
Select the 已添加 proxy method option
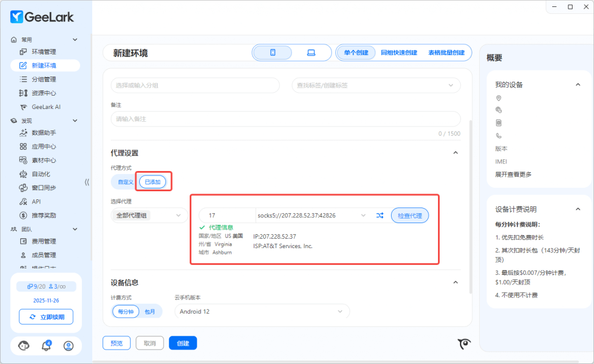coord(153,182)
